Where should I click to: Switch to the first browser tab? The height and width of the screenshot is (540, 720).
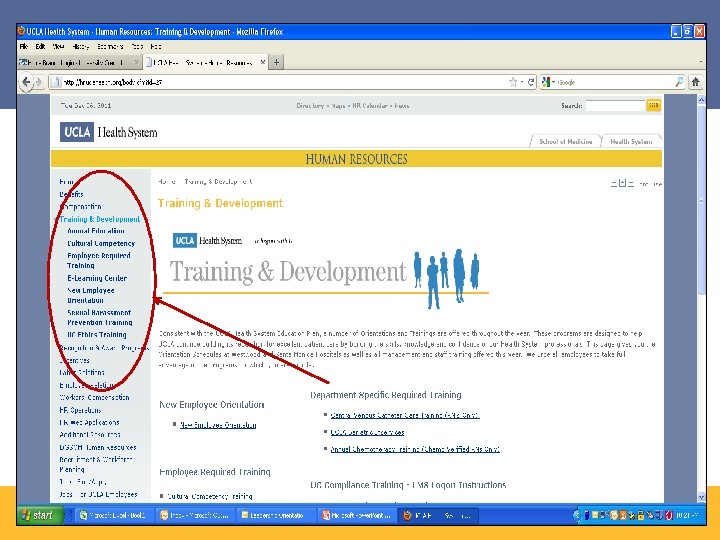pos(79,62)
